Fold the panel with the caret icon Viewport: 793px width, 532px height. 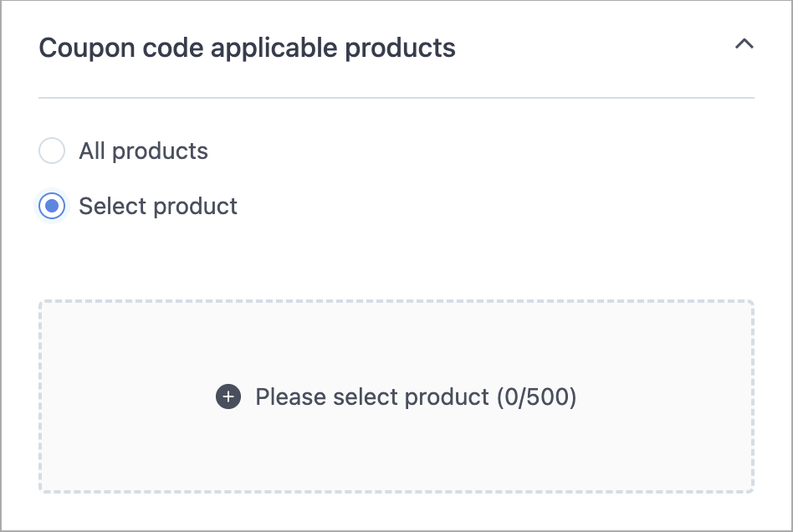tap(744, 44)
